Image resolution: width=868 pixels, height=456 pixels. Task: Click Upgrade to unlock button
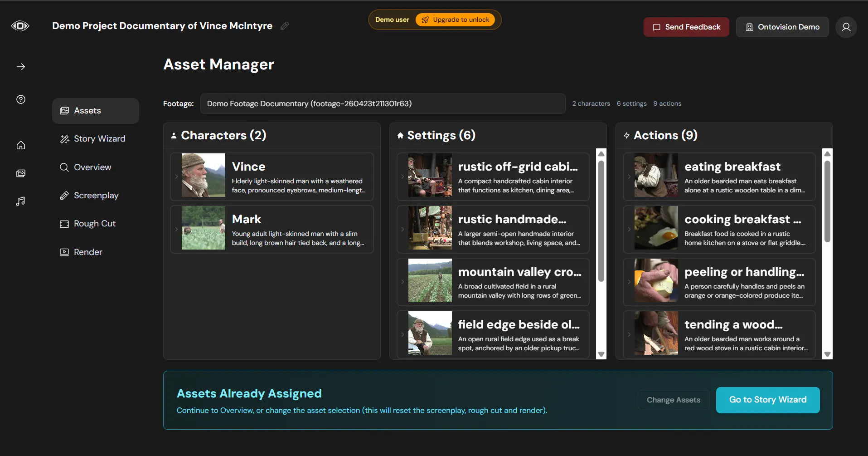coord(455,20)
